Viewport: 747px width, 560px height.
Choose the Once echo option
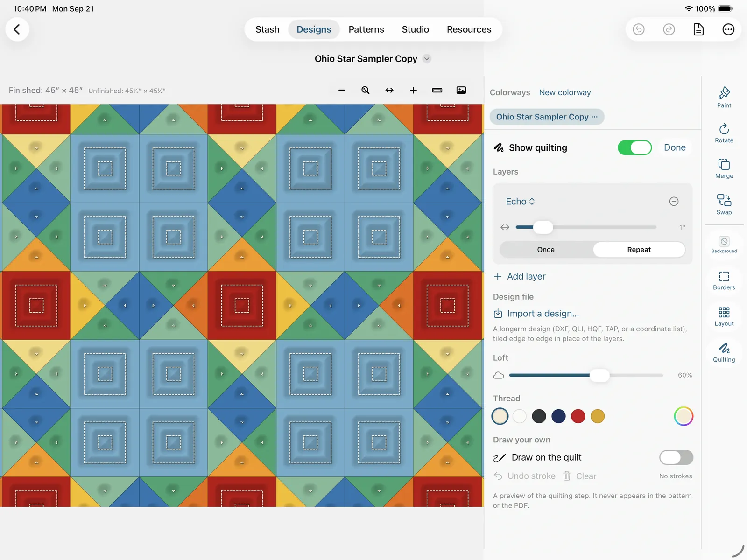point(546,250)
